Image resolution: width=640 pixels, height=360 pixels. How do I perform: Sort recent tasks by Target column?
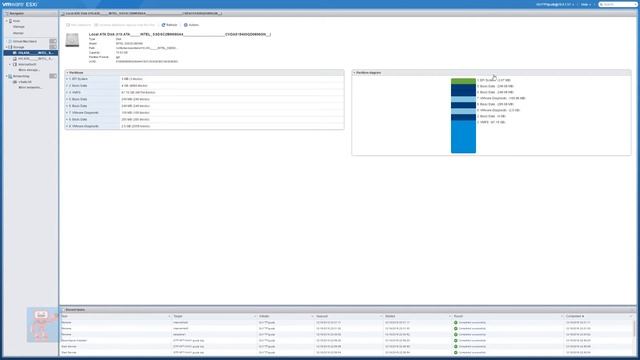click(x=214, y=316)
